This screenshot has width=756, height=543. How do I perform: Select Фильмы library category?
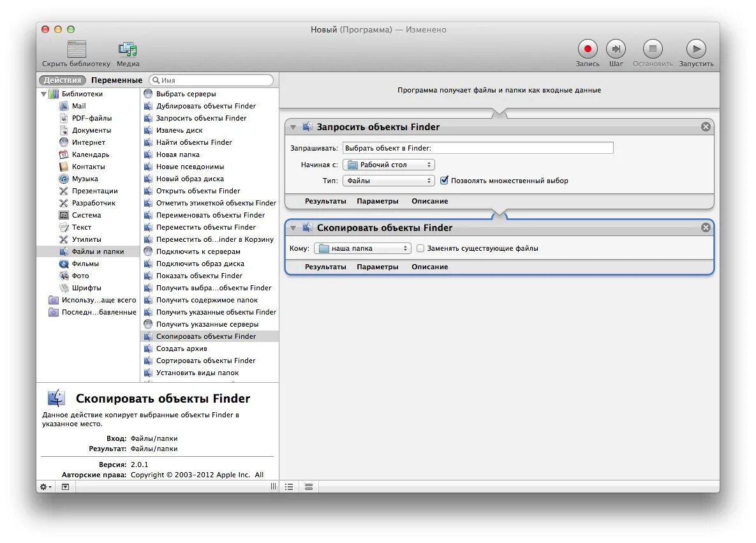[x=85, y=264]
